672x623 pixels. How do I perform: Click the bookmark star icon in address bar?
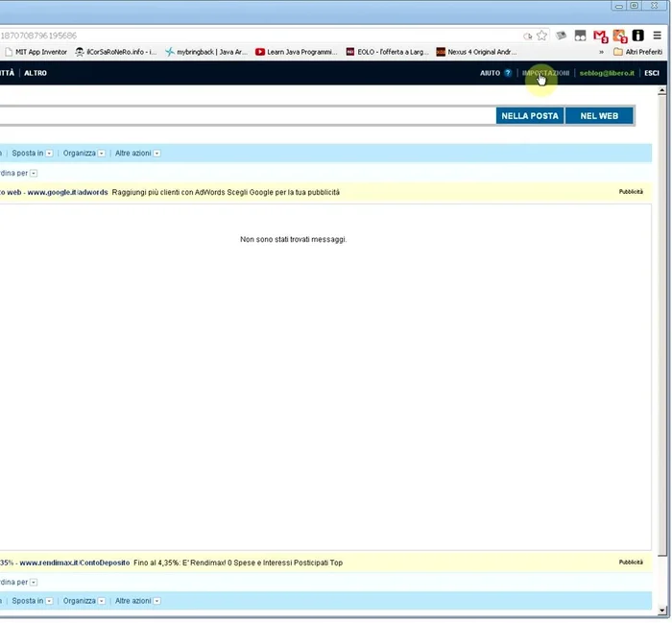coord(542,36)
